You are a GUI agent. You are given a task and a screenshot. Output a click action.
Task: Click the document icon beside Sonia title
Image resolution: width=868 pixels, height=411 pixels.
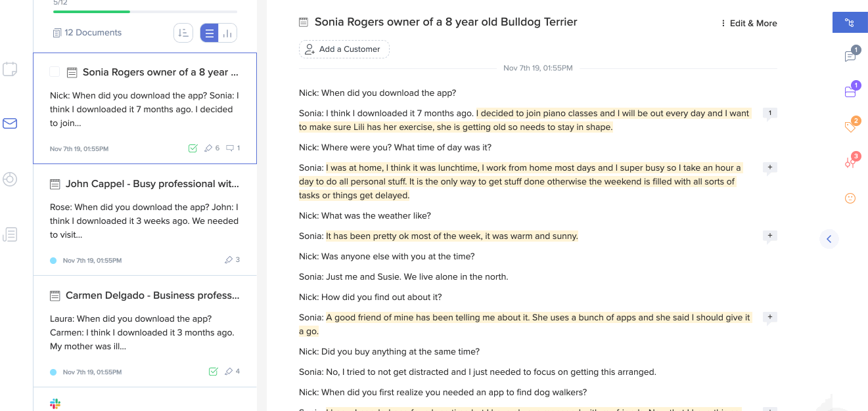tap(304, 22)
